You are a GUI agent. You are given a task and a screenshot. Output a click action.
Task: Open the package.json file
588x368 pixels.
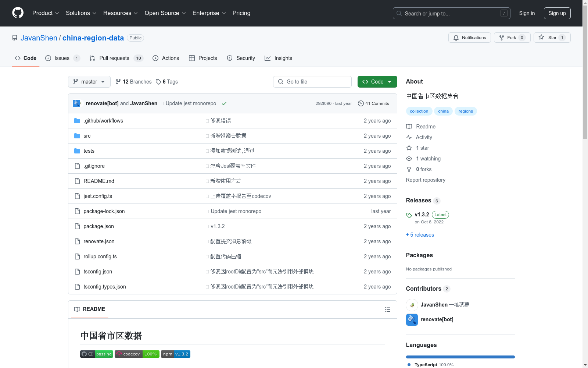click(98, 226)
